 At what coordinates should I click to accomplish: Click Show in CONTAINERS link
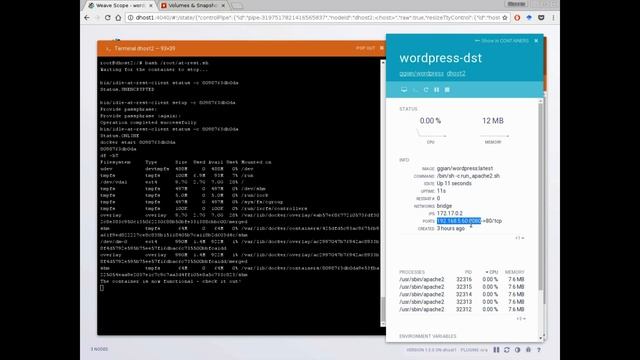(502, 41)
